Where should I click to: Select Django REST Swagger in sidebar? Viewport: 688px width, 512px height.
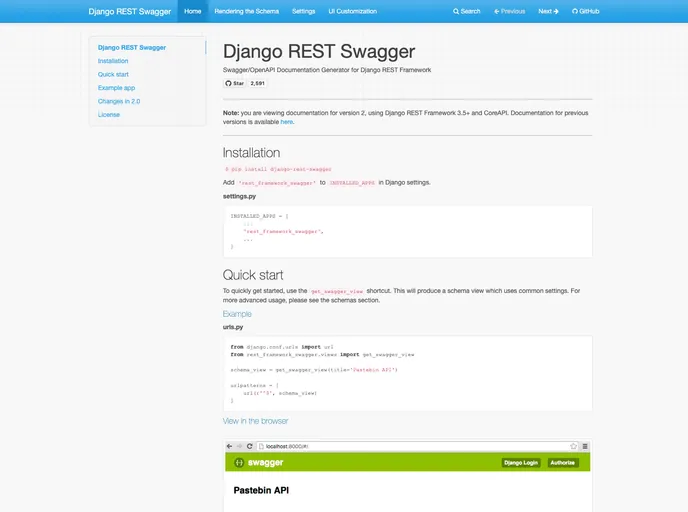coord(132,47)
